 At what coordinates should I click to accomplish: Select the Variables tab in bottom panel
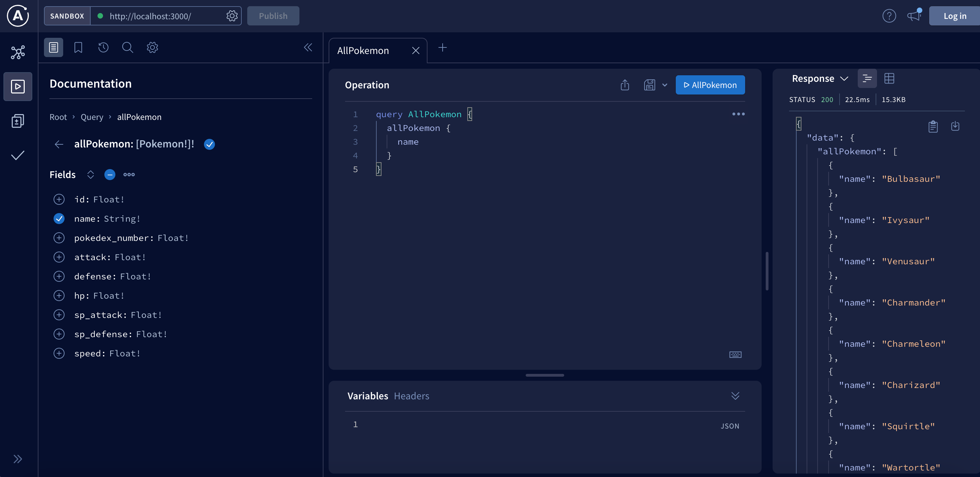(367, 395)
